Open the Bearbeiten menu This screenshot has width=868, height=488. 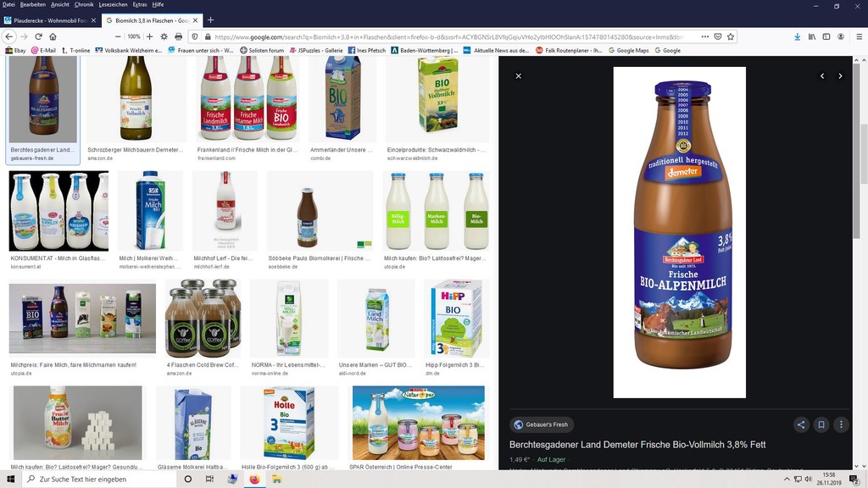pos(33,4)
